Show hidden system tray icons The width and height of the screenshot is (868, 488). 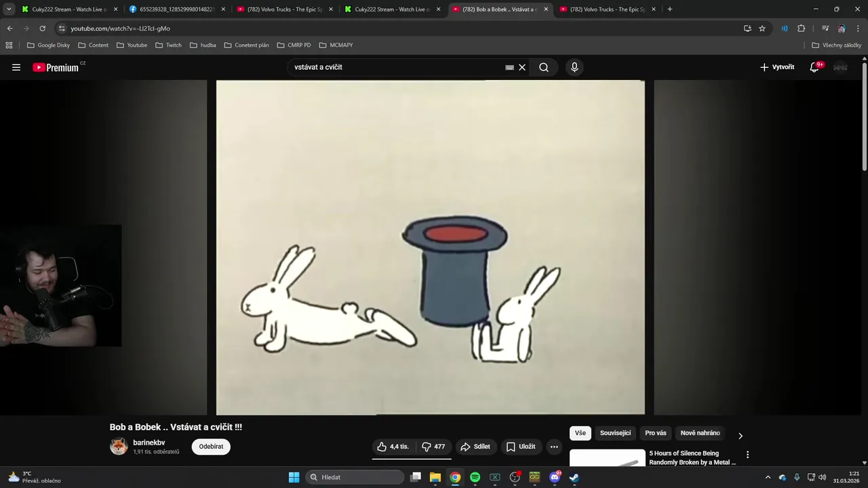click(x=768, y=477)
